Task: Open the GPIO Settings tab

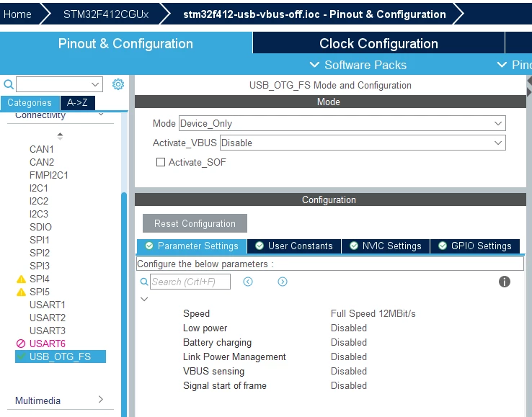Action: click(x=475, y=246)
